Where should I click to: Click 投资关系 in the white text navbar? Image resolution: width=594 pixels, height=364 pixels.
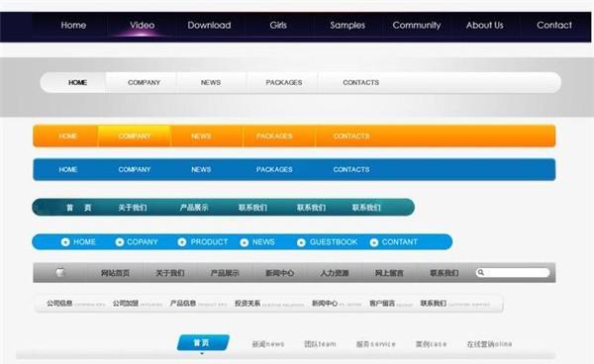point(247,304)
